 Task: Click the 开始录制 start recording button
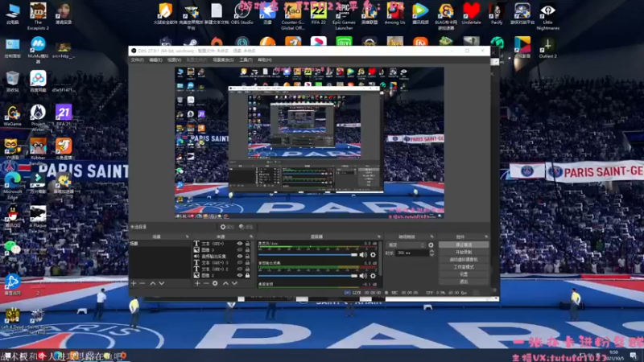[464, 253]
